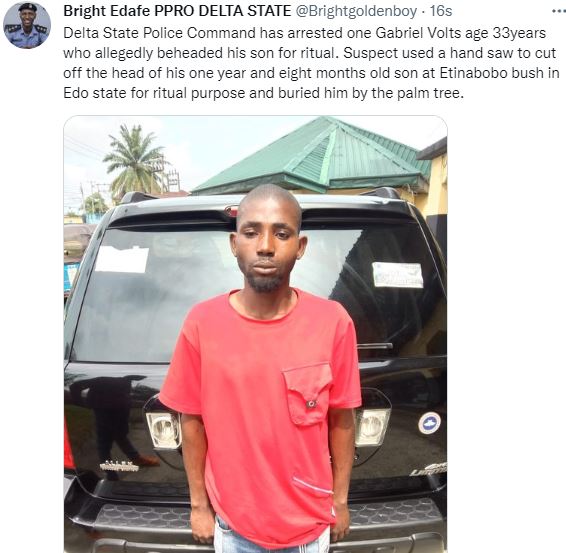Click the green roof in the photo

coord(313,155)
